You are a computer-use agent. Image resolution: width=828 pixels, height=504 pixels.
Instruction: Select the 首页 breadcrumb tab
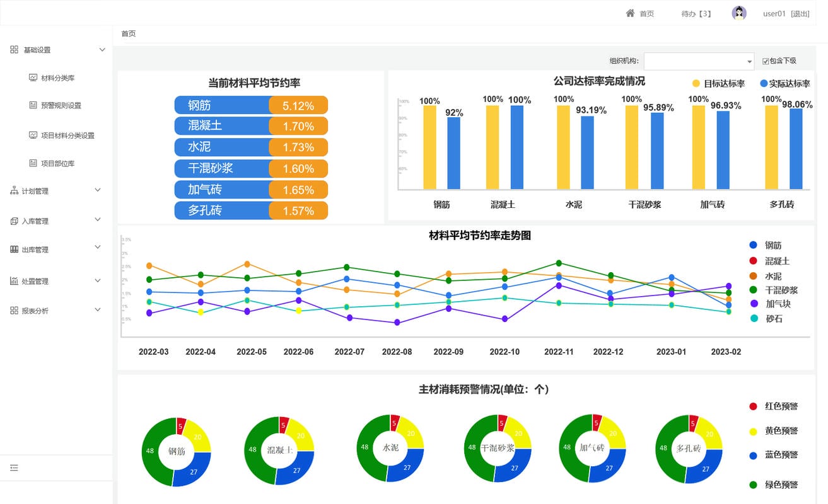129,33
